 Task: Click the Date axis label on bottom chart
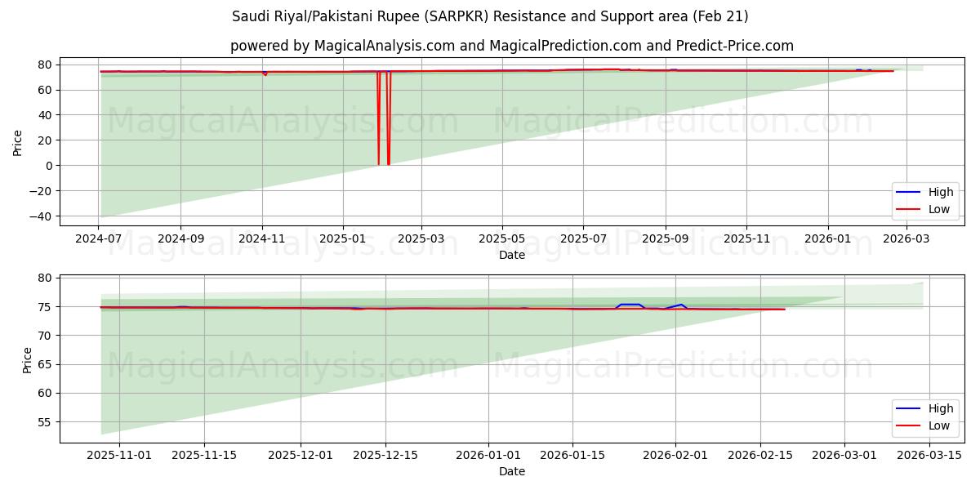512,471
